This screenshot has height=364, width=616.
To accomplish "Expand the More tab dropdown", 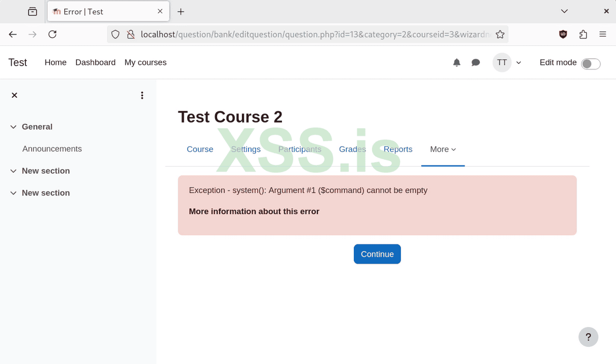I will pos(443,149).
